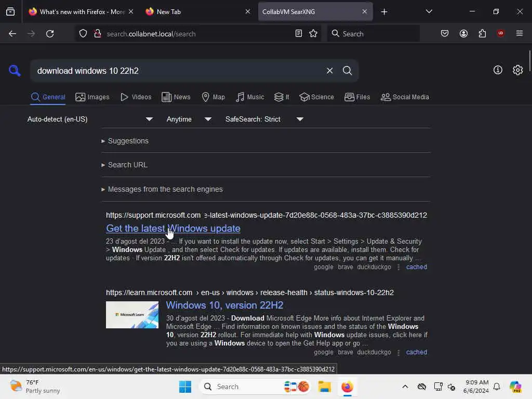The image size is (532, 399).
Task: Go back to previous page
Action: [12, 34]
